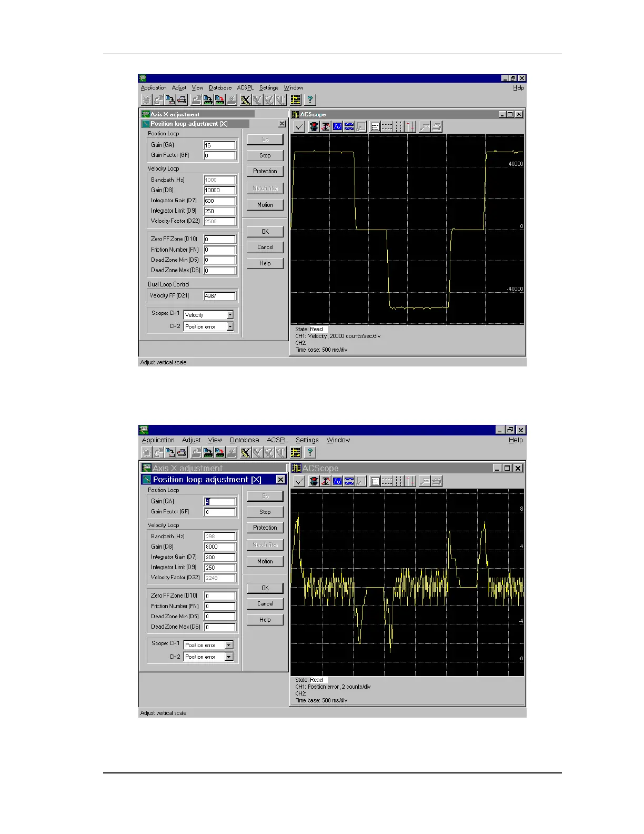Viewport: 644px width, 834px height.
Task: Click Motion button in bottom screenshot
Action: [x=265, y=561]
